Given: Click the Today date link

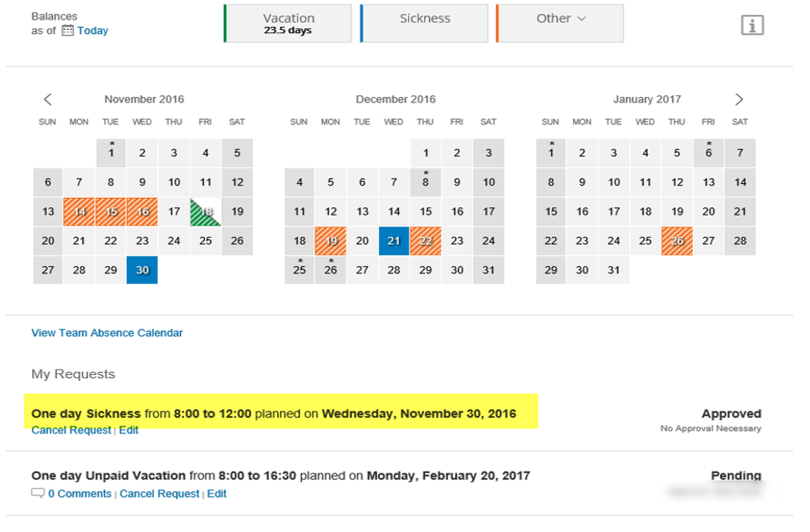Looking at the screenshot, I should 92,31.
